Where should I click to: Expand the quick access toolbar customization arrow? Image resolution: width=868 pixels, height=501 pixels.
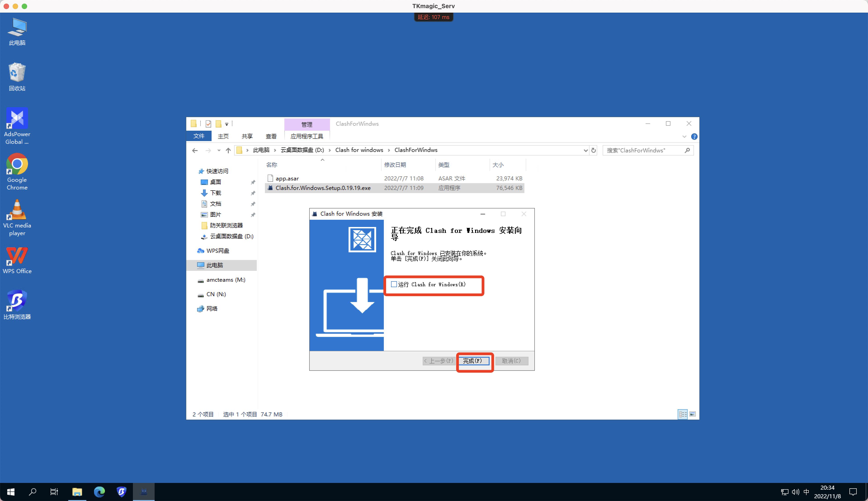[227, 123]
